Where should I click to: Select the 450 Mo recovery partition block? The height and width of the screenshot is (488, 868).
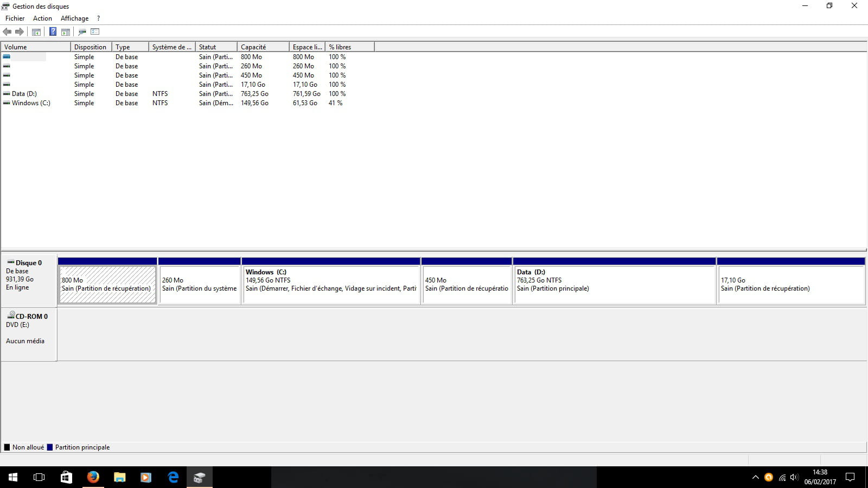(467, 281)
